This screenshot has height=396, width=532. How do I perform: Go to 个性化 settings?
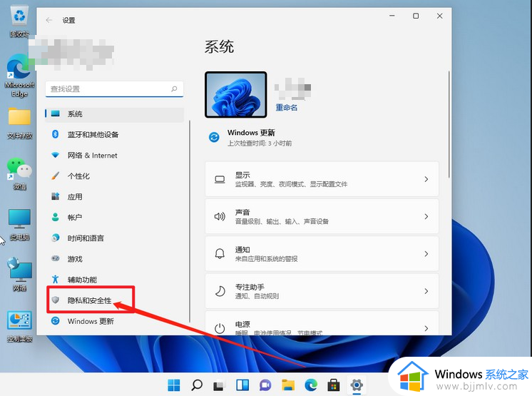click(x=115, y=176)
